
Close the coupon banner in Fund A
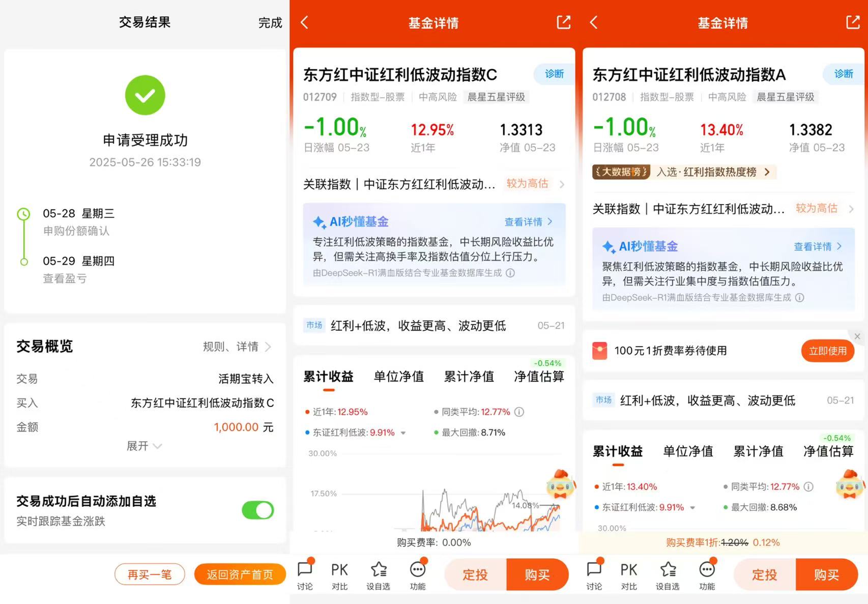(857, 336)
